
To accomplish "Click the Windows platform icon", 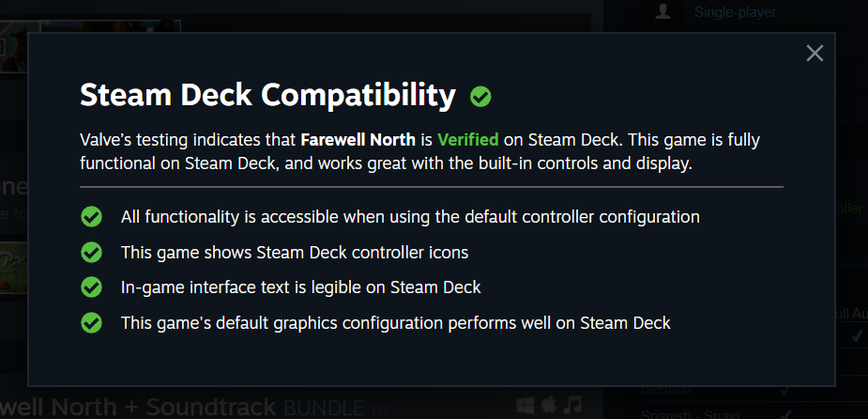I will [525, 404].
